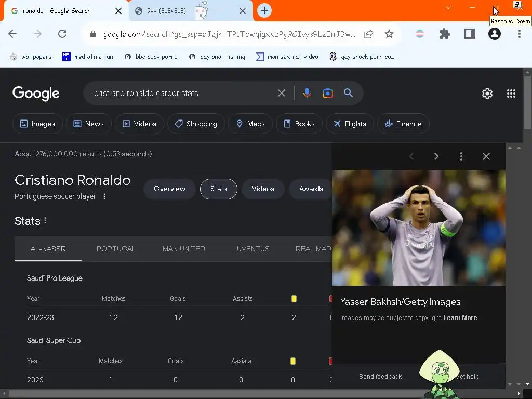Screen dimensions: 532x399
Task: Show the next image in viewer
Action: pyautogui.click(x=436, y=156)
